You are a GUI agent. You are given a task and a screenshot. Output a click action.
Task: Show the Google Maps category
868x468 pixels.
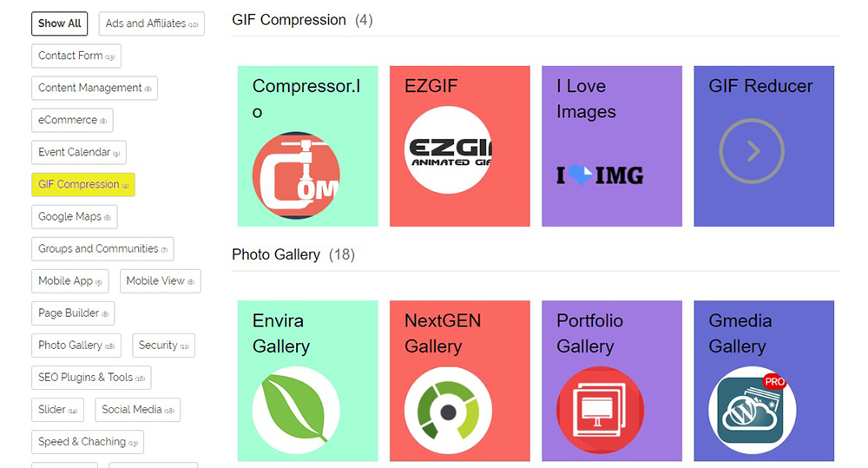pyautogui.click(x=74, y=216)
